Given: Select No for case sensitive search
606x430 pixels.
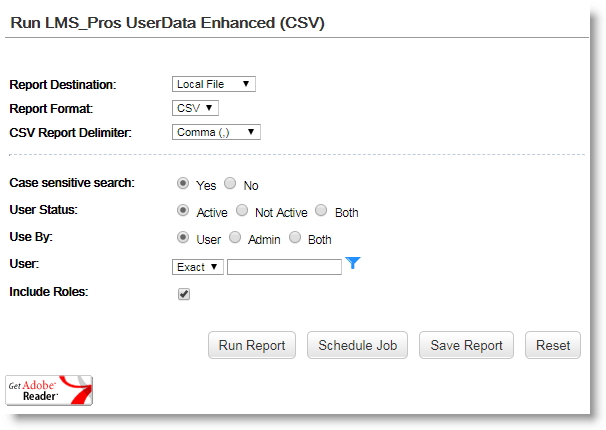Looking at the screenshot, I should tap(230, 184).
